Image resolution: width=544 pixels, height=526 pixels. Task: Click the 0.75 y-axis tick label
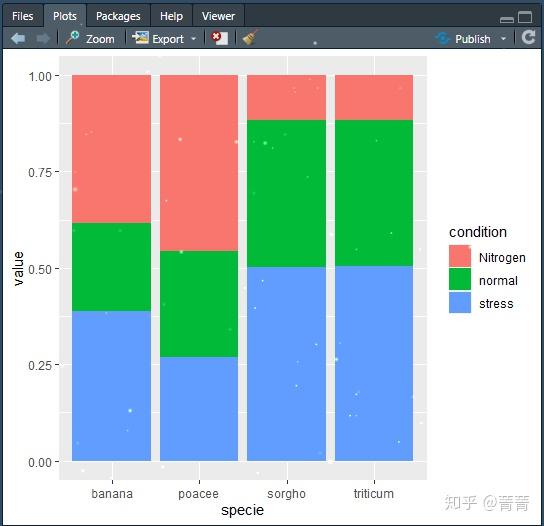tap(40, 172)
